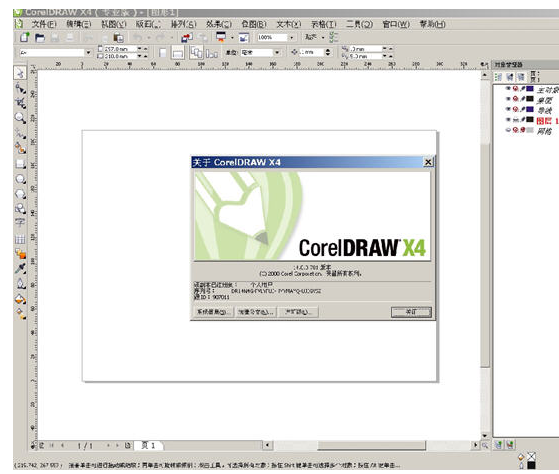
Task: Open the paper type dropdown in property bar
Action: 88,53
